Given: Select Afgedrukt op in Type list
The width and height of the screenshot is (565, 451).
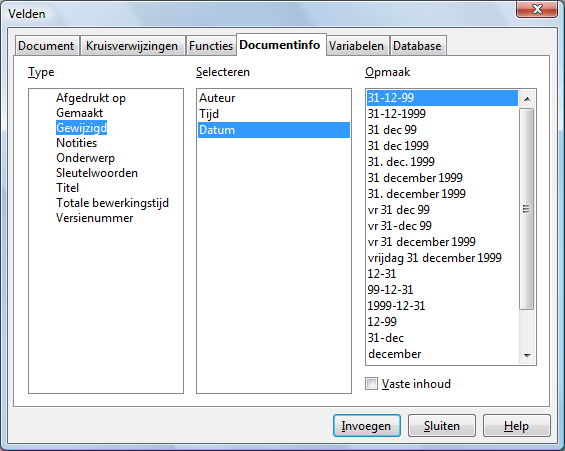Looking at the screenshot, I should (x=91, y=98).
